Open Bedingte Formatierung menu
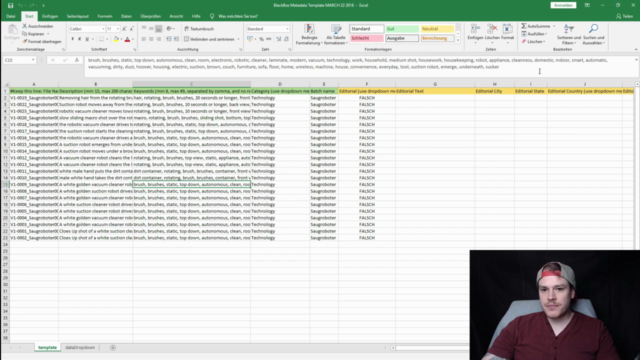 [x=309, y=35]
